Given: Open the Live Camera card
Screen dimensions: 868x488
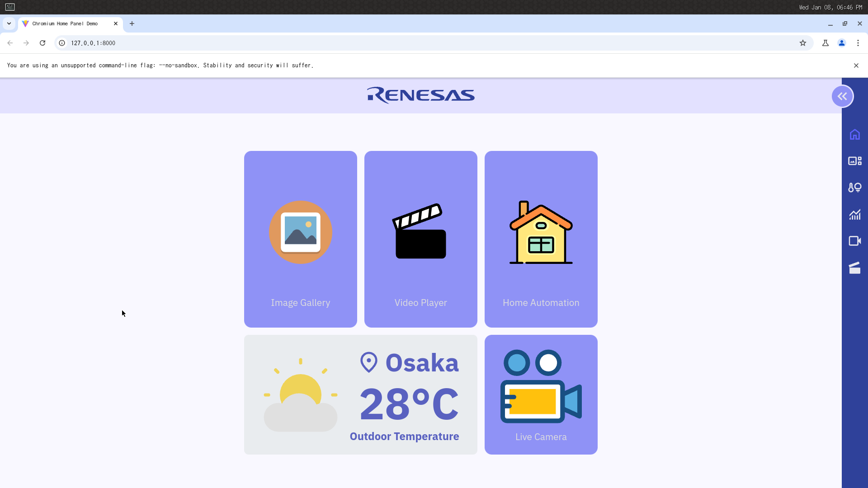Looking at the screenshot, I should (541, 394).
